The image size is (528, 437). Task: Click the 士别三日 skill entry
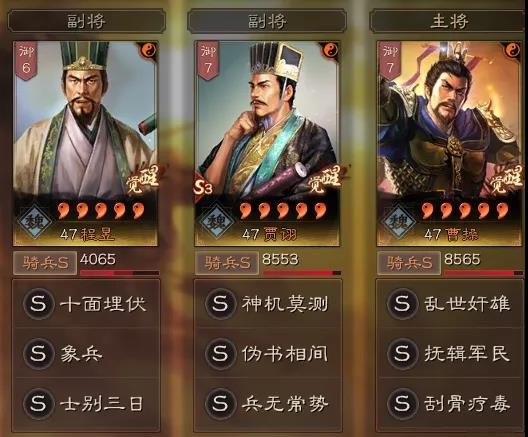[86, 403]
